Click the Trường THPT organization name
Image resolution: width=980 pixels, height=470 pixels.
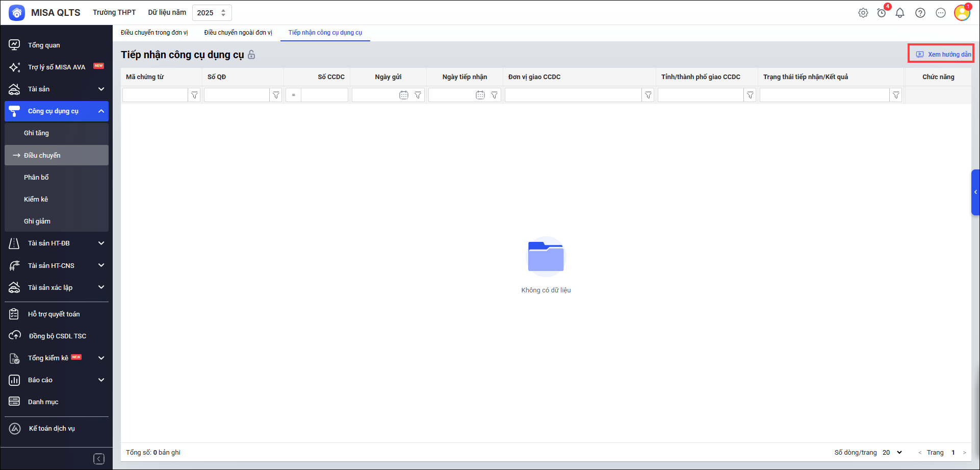pyautogui.click(x=114, y=12)
